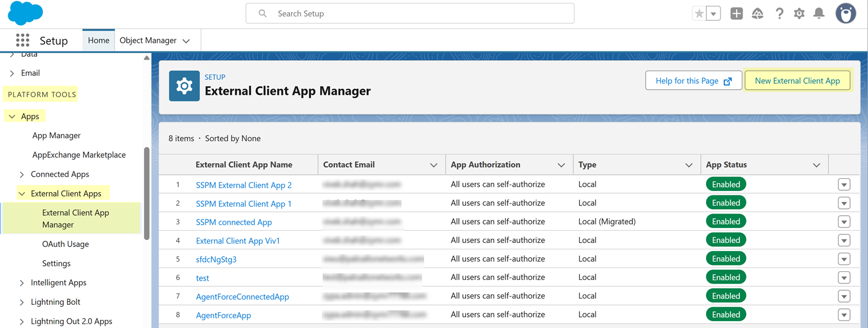Click the Salesforce cloud logo
The image size is (868, 328).
[25, 13]
